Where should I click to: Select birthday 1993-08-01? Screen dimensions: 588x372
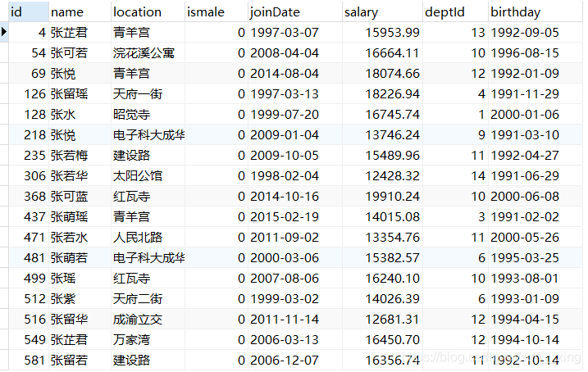[536, 279]
